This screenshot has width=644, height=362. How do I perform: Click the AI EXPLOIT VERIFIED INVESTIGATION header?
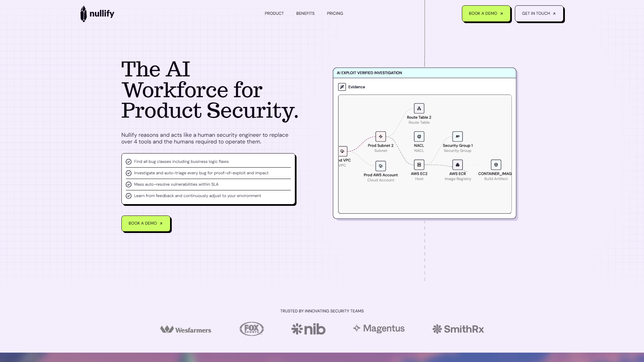click(x=369, y=73)
